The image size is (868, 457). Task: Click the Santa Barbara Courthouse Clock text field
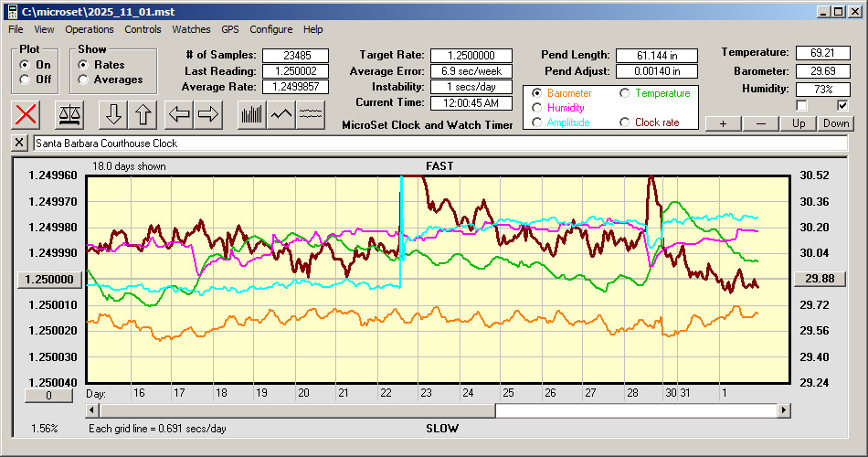(439, 143)
